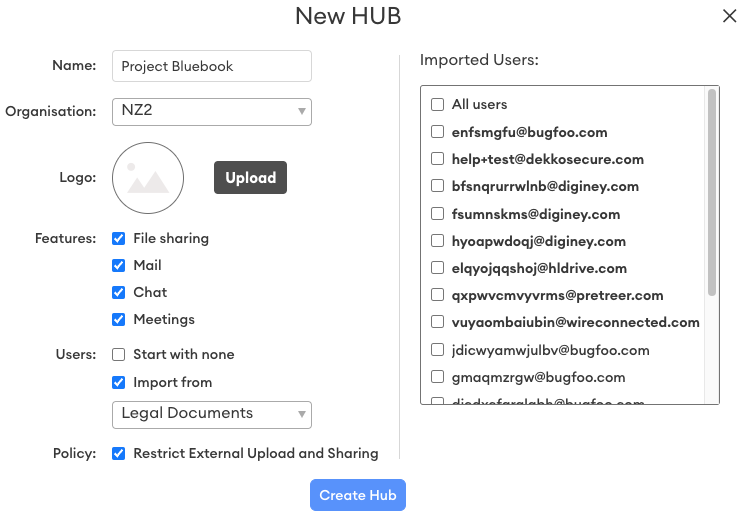Image resolution: width=742 pixels, height=518 pixels.
Task: Click the Upload logo button
Action: point(250,177)
